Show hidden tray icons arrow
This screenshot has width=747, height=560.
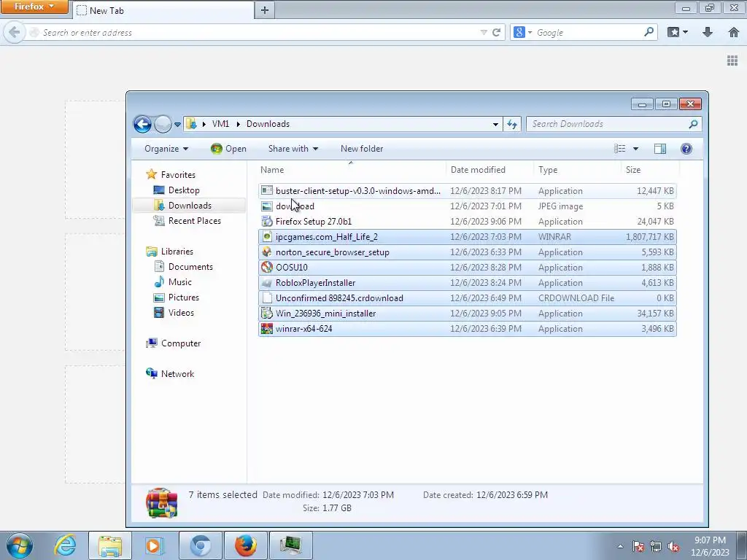(x=620, y=547)
